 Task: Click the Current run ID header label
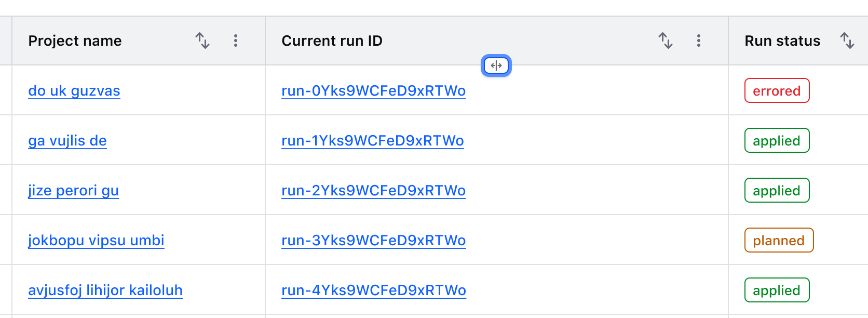[x=332, y=41]
